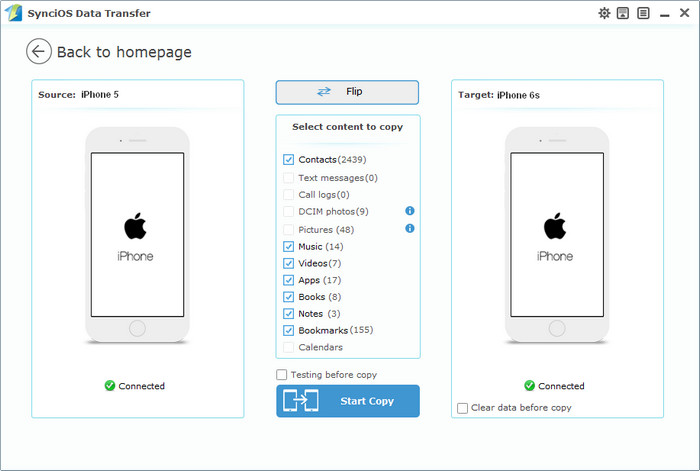This screenshot has height=471, width=700.
Task: Click info icon next to DCIM photos
Action: 409,211
